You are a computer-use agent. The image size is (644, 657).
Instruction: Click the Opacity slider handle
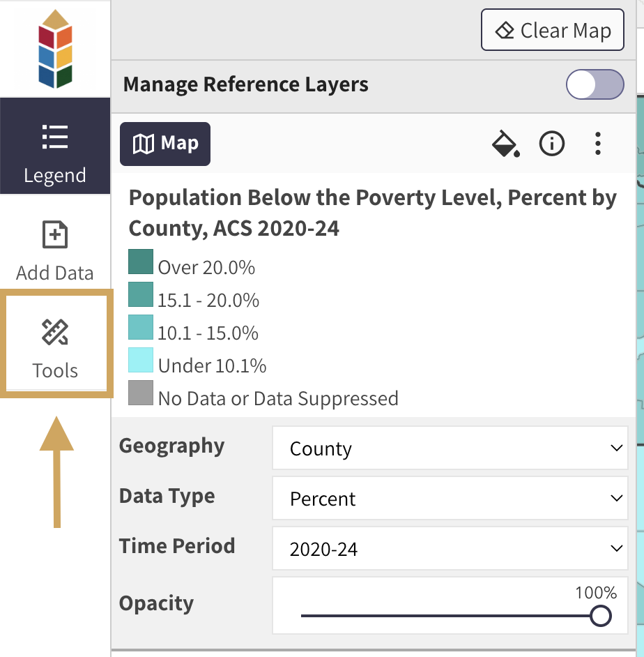pos(601,616)
